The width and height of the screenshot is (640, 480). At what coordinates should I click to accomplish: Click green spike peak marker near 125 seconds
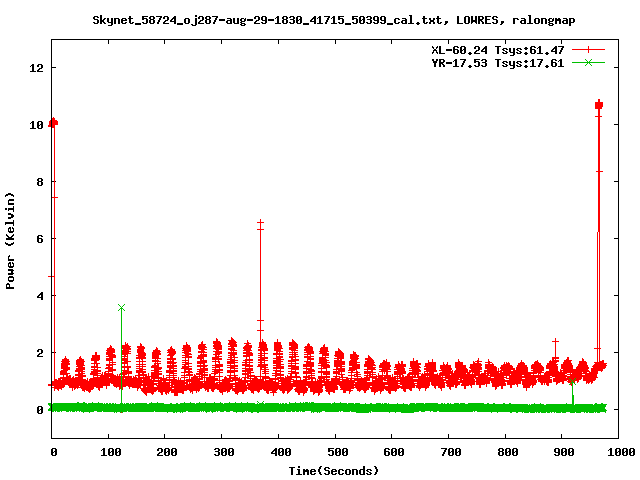pos(121,307)
